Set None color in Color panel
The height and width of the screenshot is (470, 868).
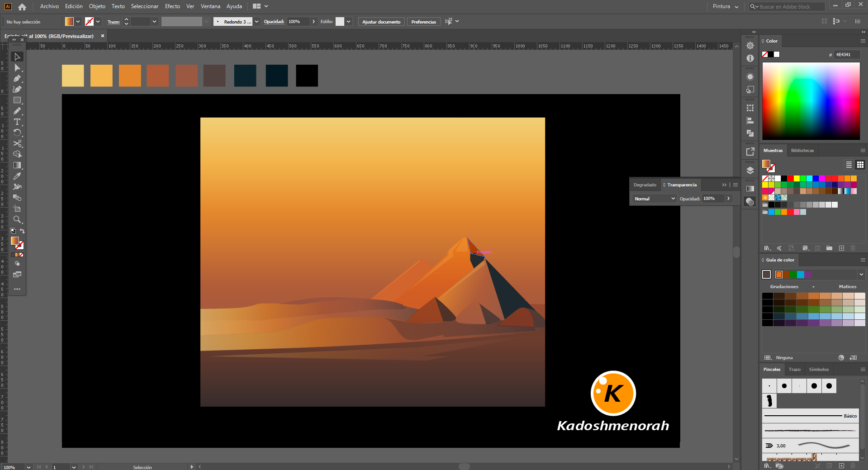point(765,54)
